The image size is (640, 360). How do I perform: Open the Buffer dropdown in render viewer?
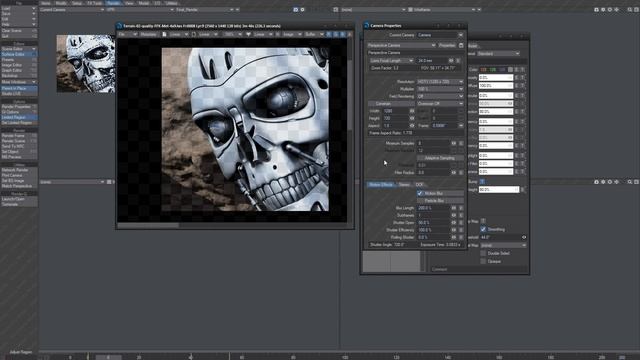click(x=314, y=35)
